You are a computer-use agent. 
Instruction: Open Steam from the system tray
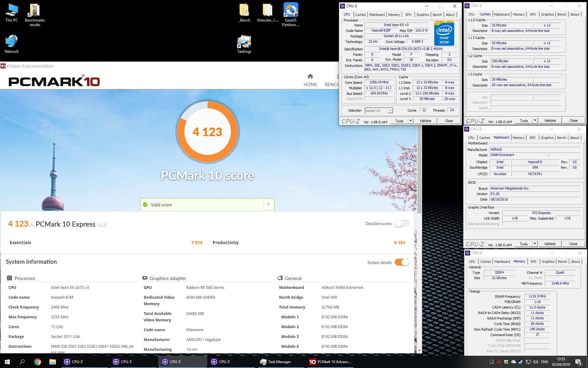tap(521, 362)
